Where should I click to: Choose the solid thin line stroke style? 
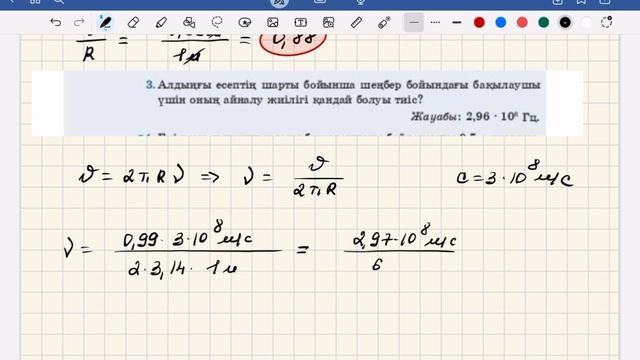coord(414,22)
